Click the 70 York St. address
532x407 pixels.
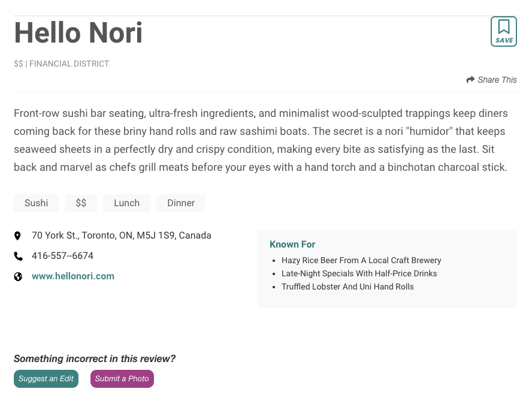pyautogui.click(x=121, y=236)
